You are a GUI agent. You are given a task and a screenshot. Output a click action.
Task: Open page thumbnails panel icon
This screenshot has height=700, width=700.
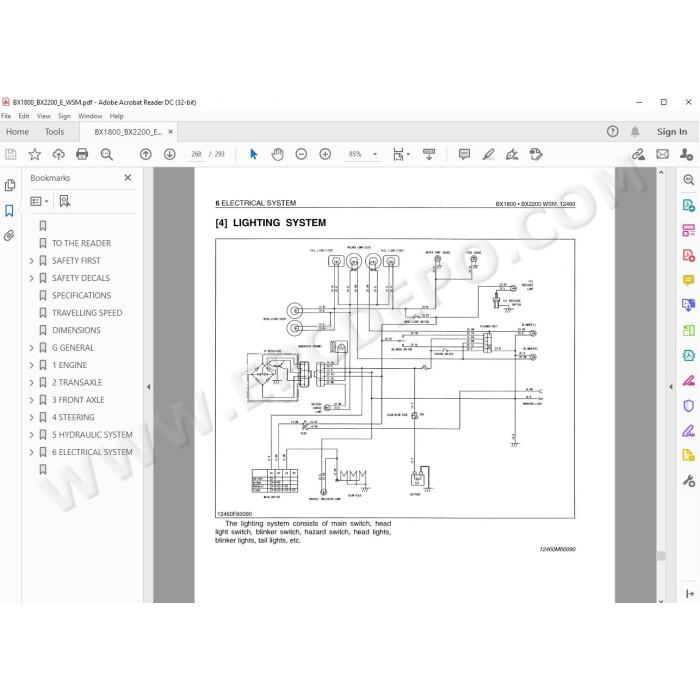point(10,185)
